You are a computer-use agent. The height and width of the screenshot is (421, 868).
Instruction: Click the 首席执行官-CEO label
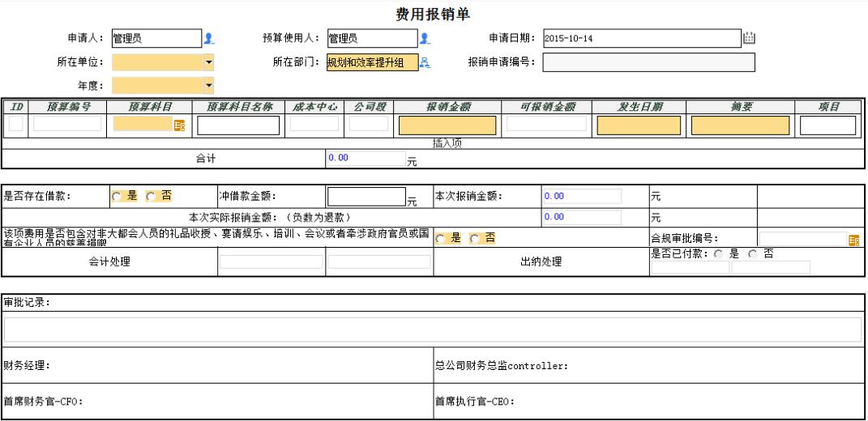pos(474,402)
